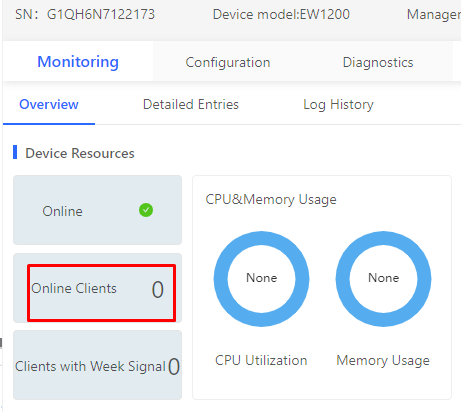Viewport: 461px width, 412px height.
Task: Select the Monitoring tab
Action: click(x=78, y=62)
